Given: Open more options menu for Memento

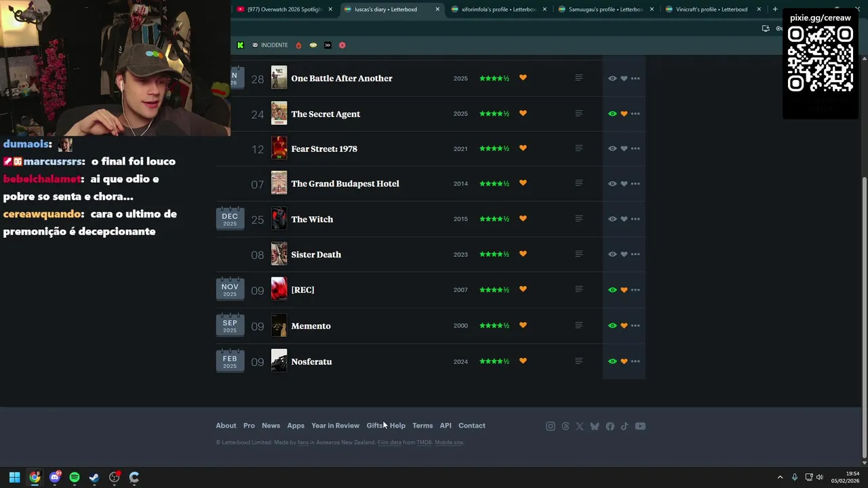Looking at the screenshot, I should click(635, 326).
